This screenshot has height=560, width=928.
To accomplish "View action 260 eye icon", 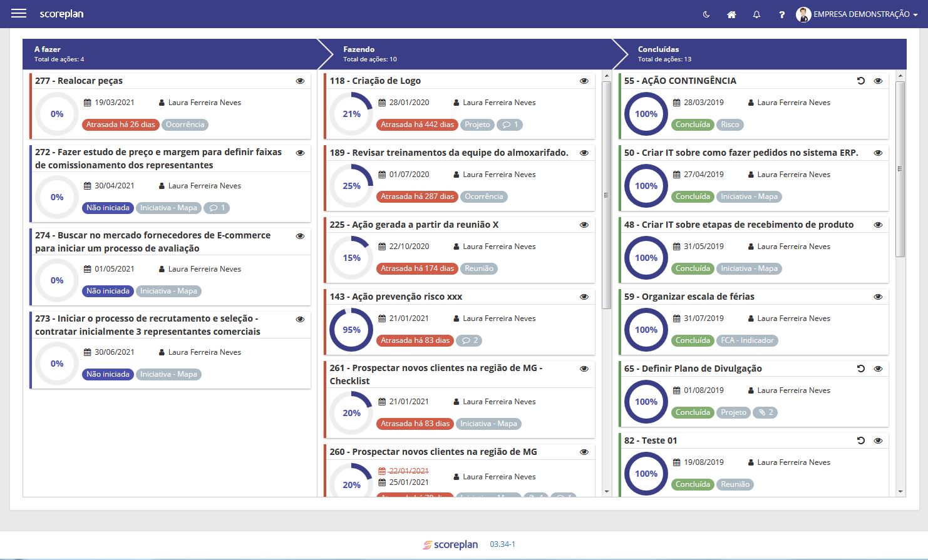I will [x=584, y=452].
